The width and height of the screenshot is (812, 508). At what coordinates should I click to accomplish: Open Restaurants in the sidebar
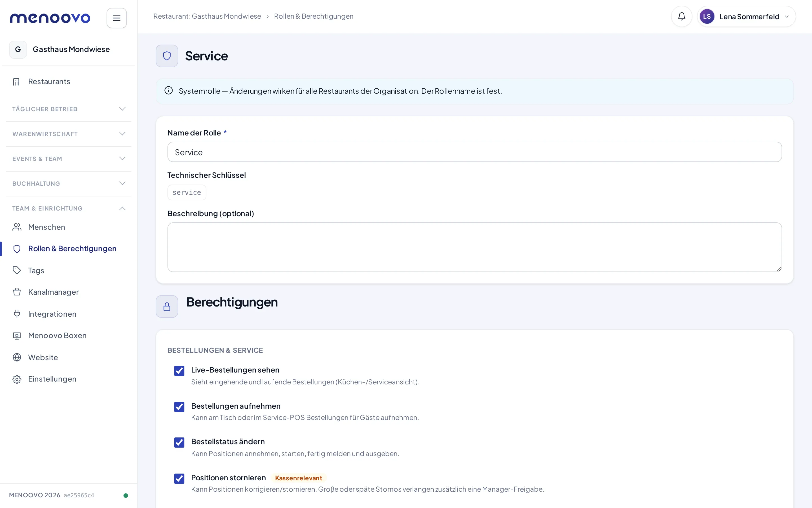(69, 82)
